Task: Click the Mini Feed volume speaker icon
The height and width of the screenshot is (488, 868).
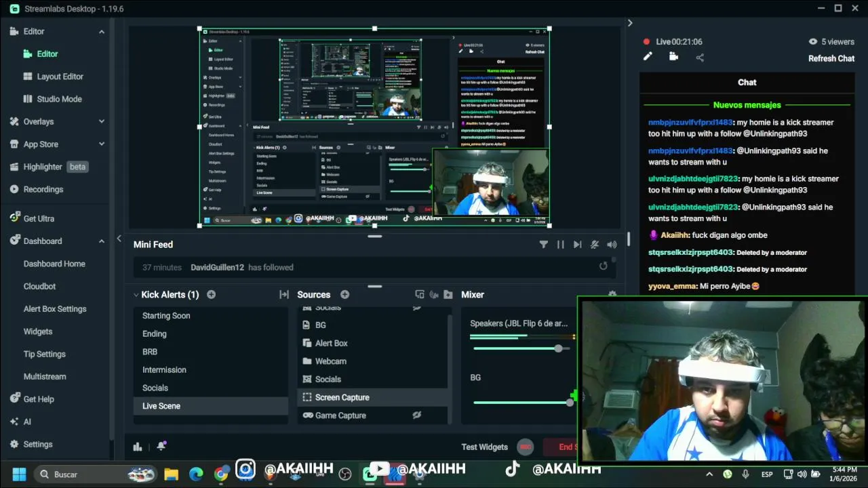Action: (x=612, y=245)
